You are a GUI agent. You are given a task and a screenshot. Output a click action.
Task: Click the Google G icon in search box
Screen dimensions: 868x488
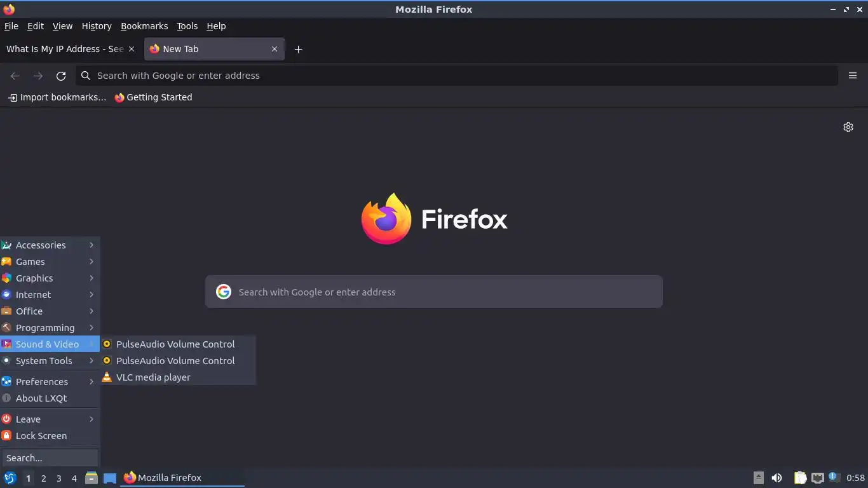pyautogui.click(x=223, y=292)
